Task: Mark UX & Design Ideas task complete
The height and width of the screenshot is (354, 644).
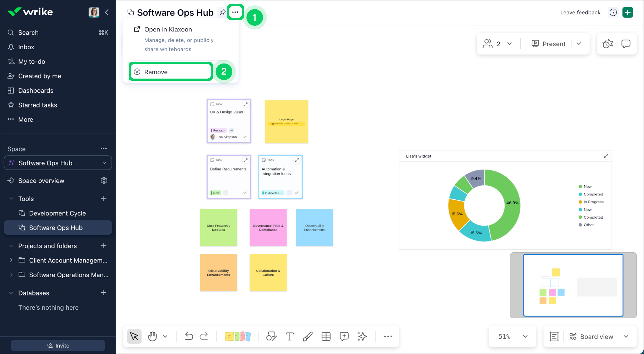Action: pyautogui.click(x=245, y=137)
